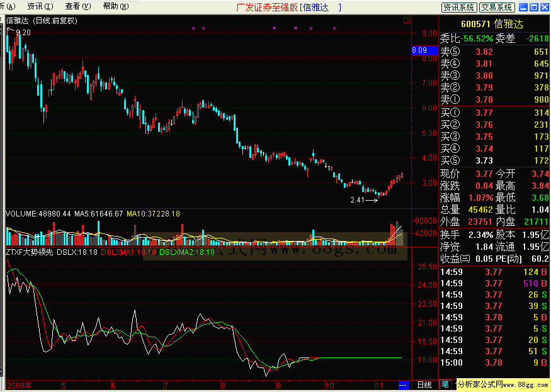The height and width of the screenshot is (392, 551).
Task: Click the 2008年 label on the time axis
Action: click(x=20, y=385)
